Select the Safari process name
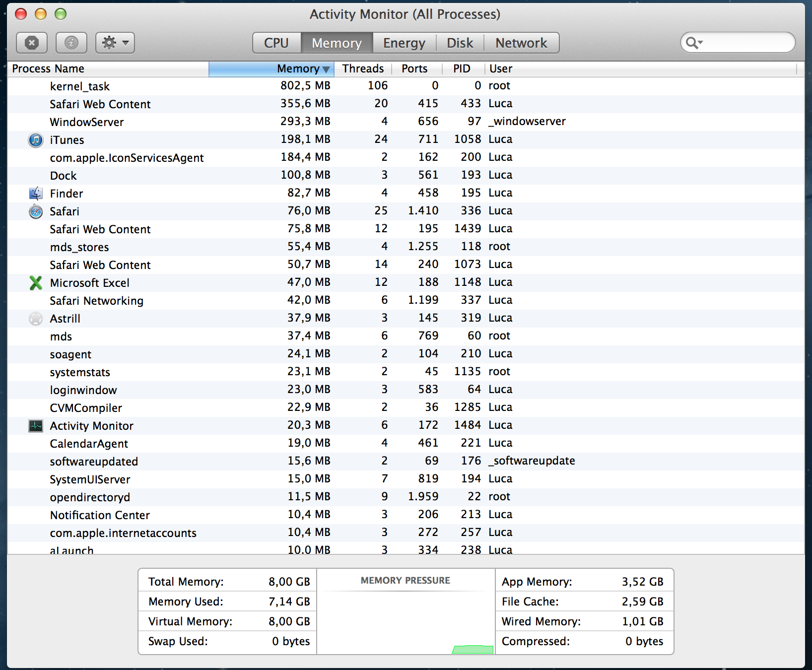 coord(65,211)
